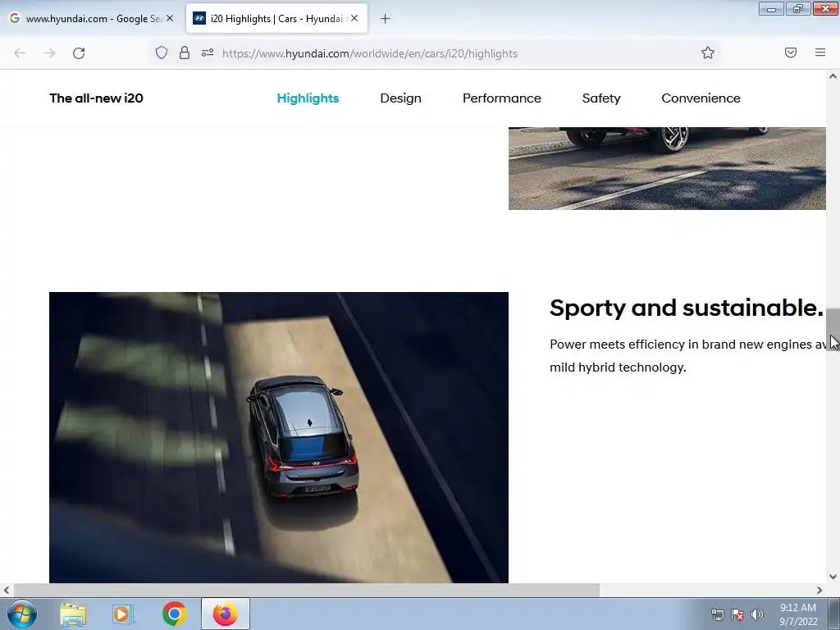Open the Safety section

tap(601, 98)
